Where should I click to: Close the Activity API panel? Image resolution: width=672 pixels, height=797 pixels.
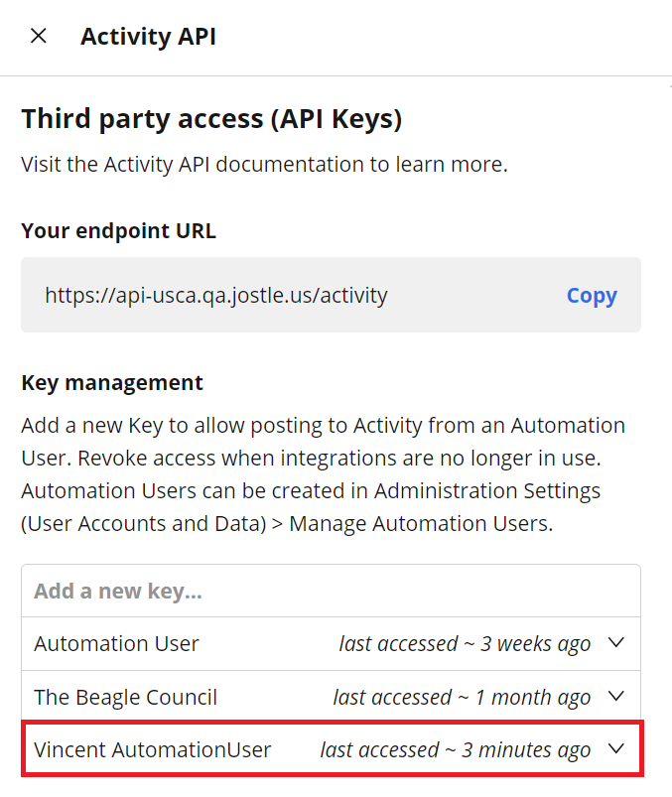tap(39, 36)
